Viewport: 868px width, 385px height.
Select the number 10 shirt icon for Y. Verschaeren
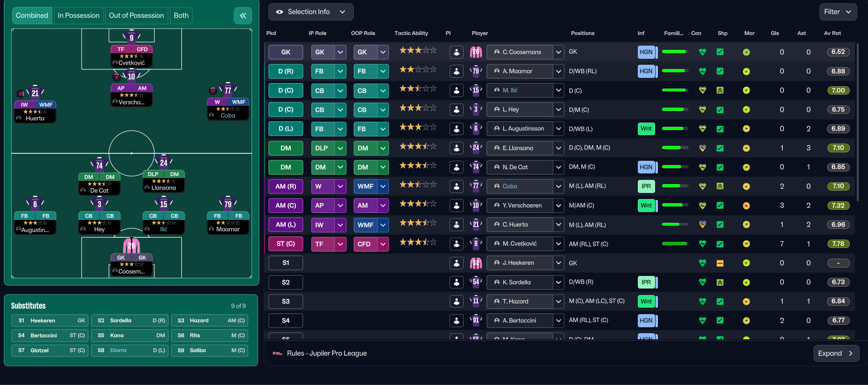476,205
